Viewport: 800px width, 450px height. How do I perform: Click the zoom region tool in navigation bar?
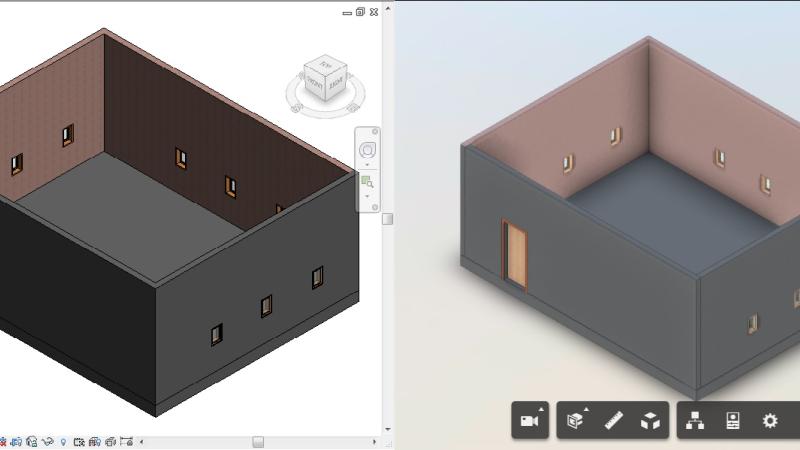pyautogui.click(x=367, y=182)
